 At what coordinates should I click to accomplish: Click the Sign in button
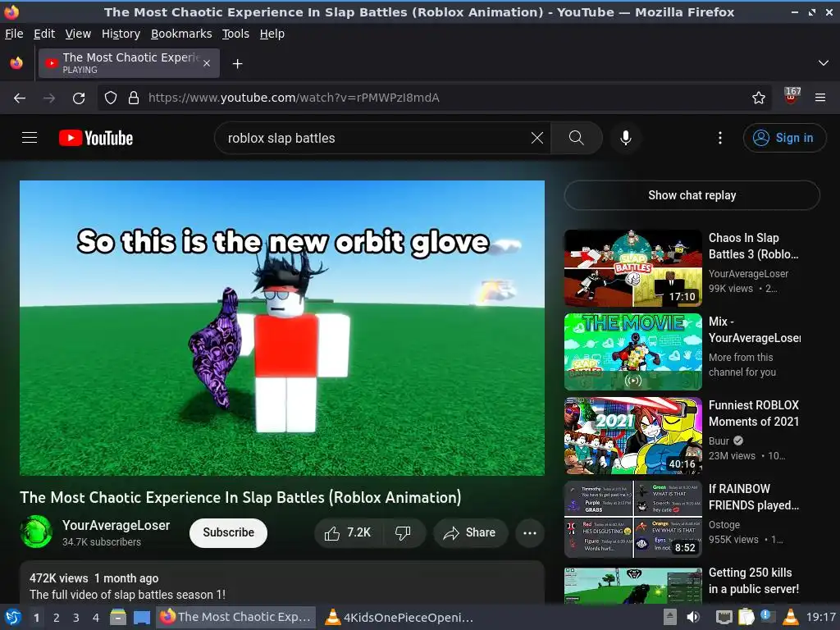[x=784, y=138]
